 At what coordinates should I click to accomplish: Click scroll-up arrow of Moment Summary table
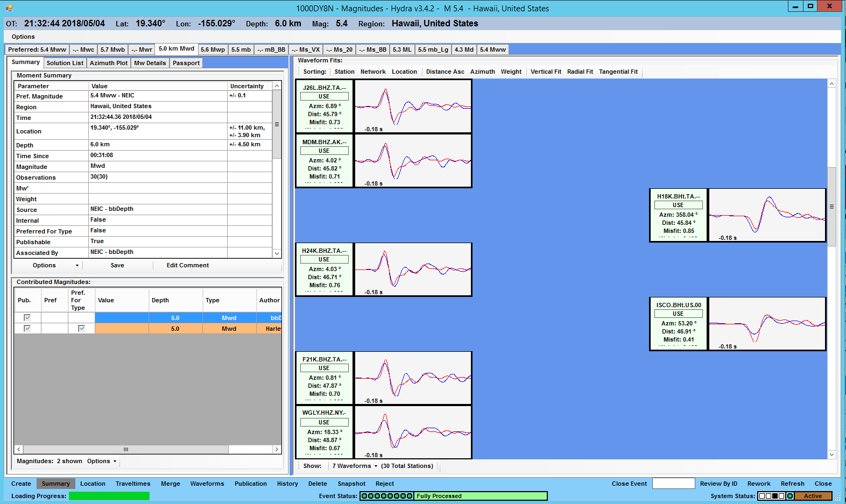277,86
